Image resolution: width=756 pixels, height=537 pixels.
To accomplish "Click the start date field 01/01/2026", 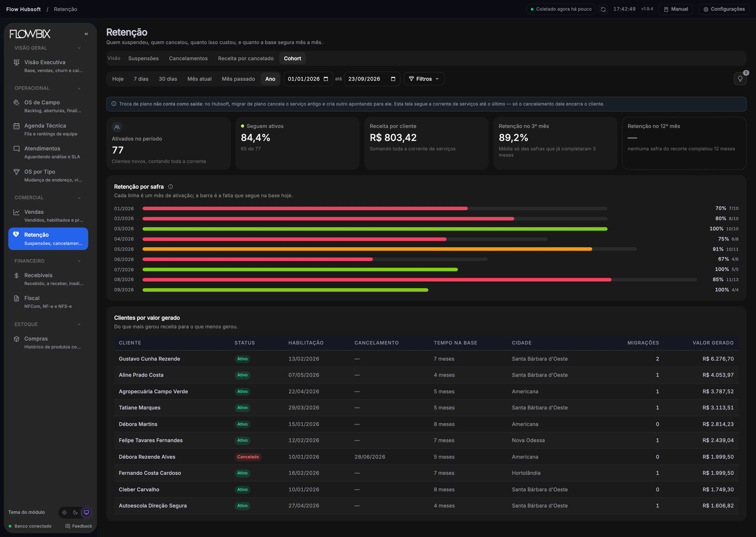I will pos(308,79).
